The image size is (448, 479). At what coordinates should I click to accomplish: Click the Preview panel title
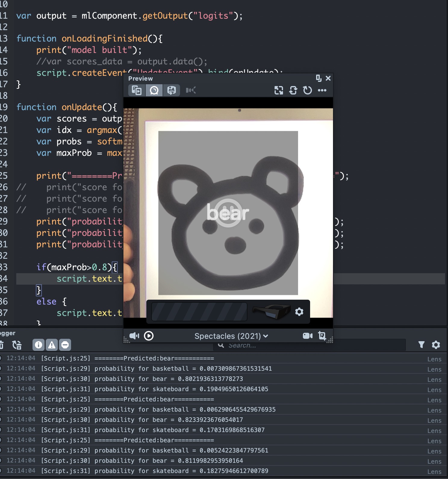[141, 79]
